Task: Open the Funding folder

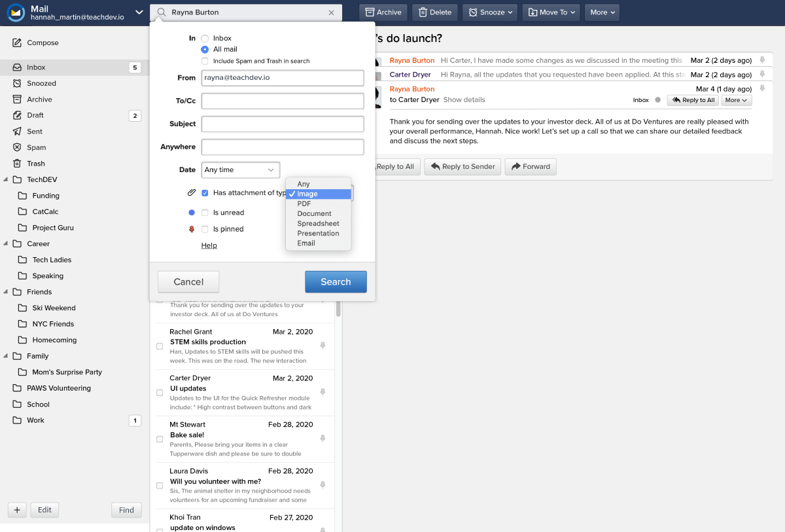Action: [x=46, y=196]
